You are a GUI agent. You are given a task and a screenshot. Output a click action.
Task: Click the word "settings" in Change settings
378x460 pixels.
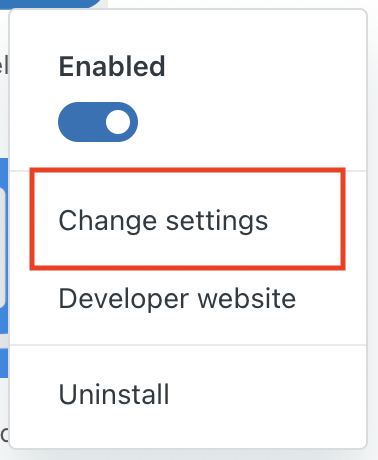(217, 221)
